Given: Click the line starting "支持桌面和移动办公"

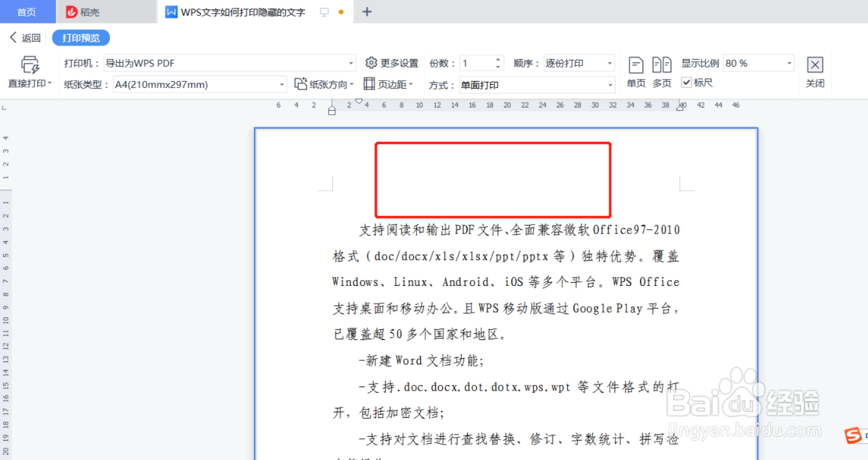Looking at the screenshot, I should (x=506, y=309).
